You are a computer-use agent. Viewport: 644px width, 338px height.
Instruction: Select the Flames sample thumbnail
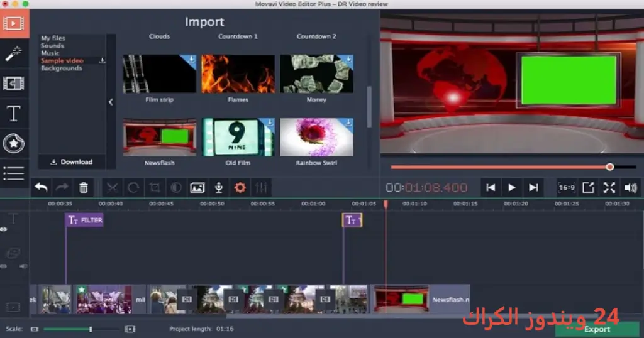[238, 74]
